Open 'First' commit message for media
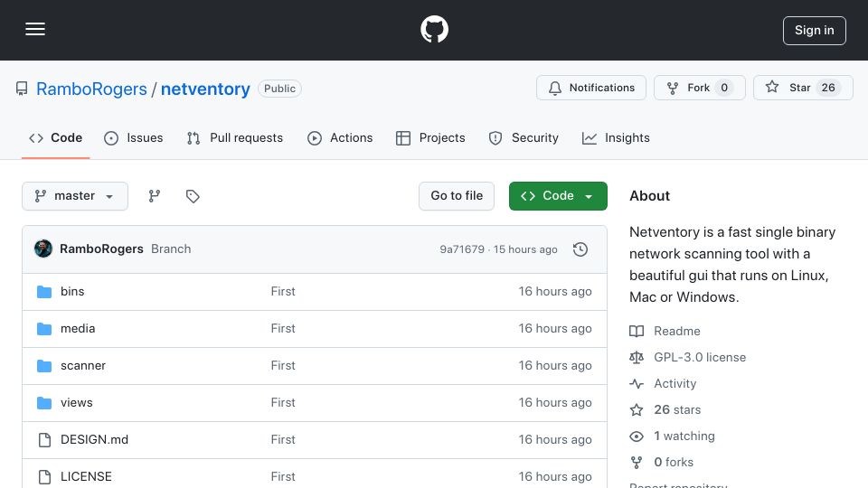Screen dimensions: 868x488 click(x=283, y=329)
